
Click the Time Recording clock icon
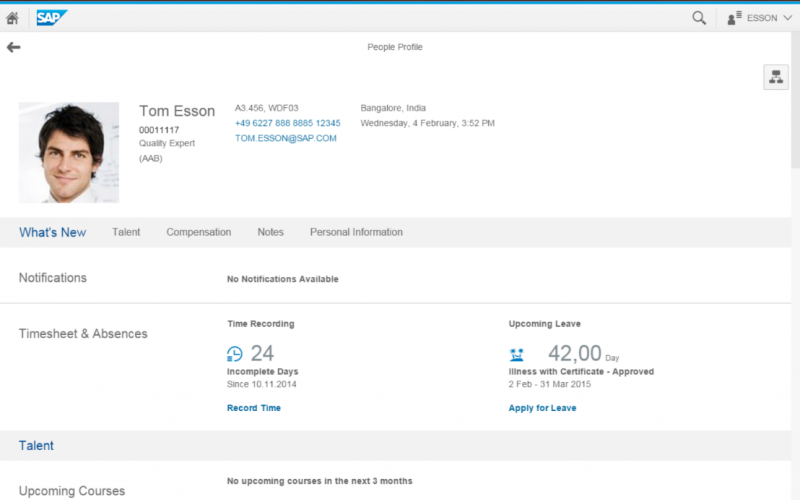tap(235, 354)
